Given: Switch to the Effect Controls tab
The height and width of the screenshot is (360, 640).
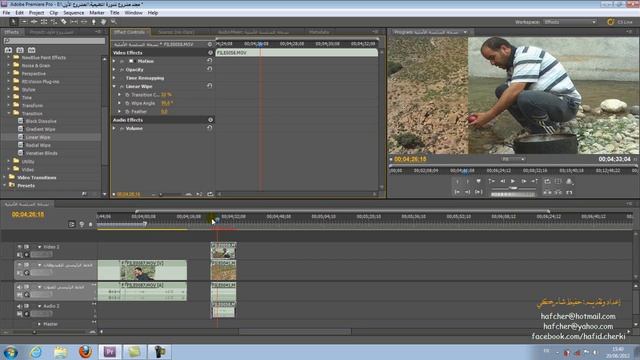Looking at the screenshot, I should 129,32.
